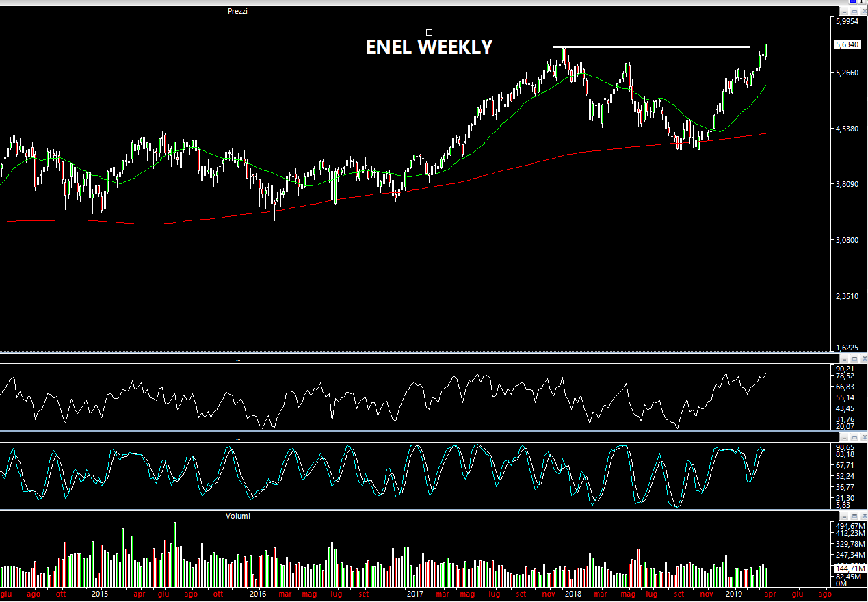Maximize the oscillator panel with the 90,21 scale
The height and width of the screenshot is (602, 868).
pyautogui.click(x=853, y=359)
